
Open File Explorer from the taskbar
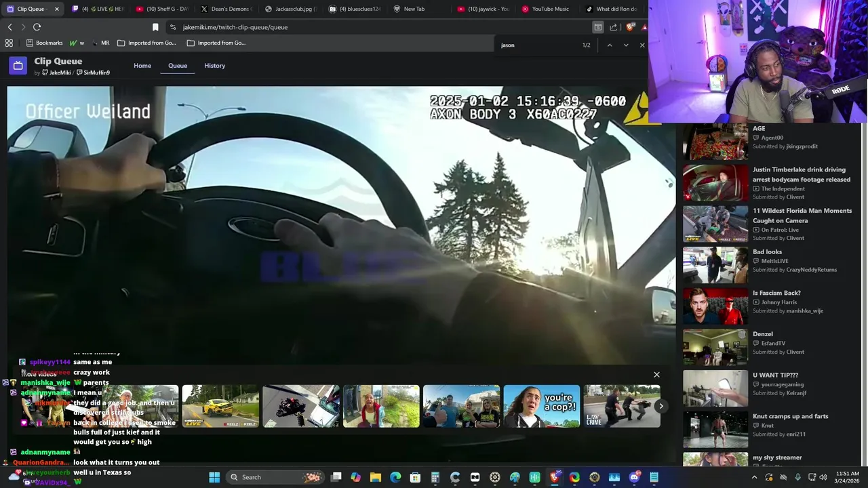click(x=376, y=477)
